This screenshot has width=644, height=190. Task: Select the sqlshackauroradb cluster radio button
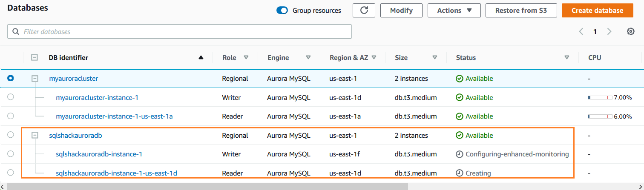(x=11, y=135)
